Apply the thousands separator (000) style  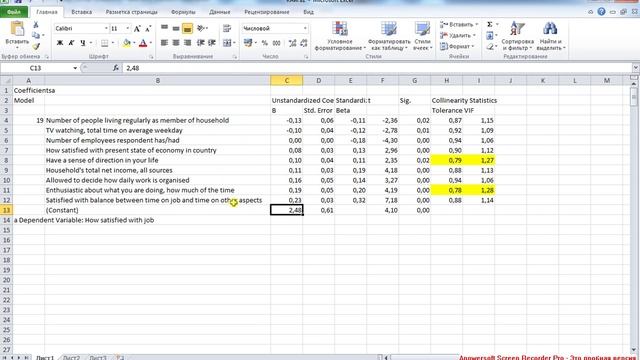[x=276, y=43]
